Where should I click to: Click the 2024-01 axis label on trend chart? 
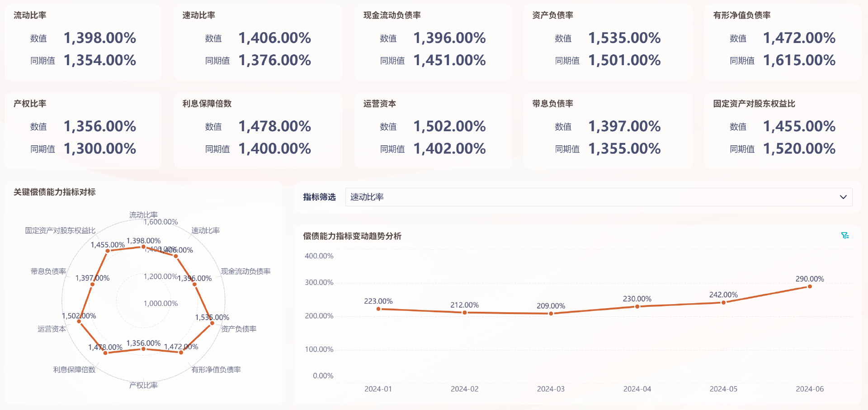[x=378, y=389]
